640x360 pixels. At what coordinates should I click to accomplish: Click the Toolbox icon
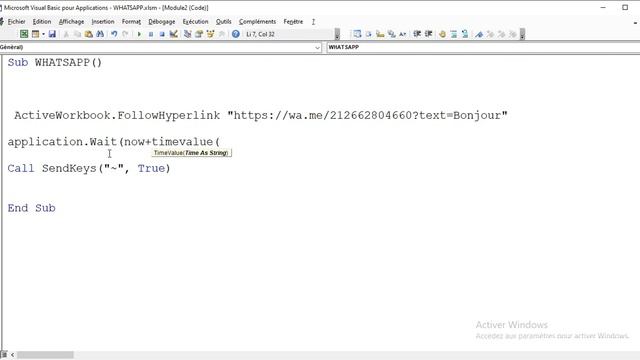point(222,34)
